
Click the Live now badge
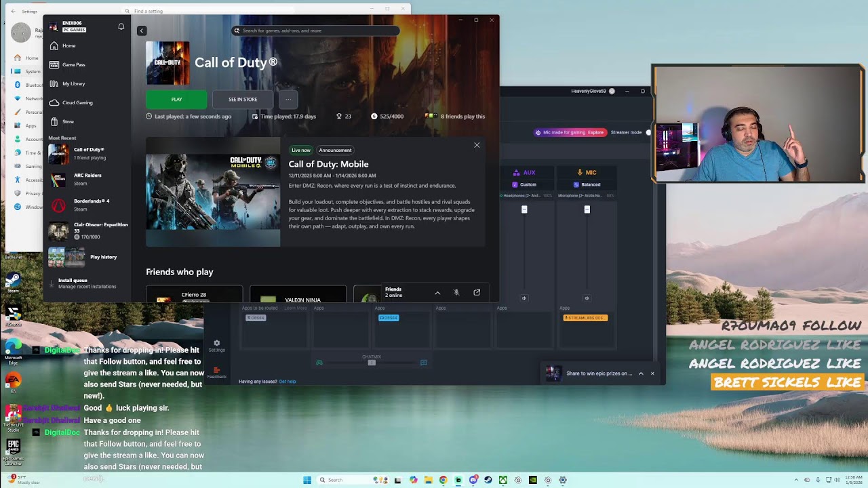[x=301, y=150]
